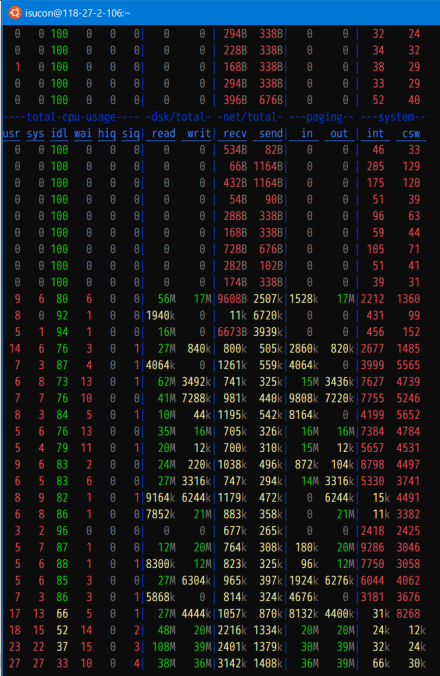Click the 6720k send value
440x676 pixels.
[268, 316]
